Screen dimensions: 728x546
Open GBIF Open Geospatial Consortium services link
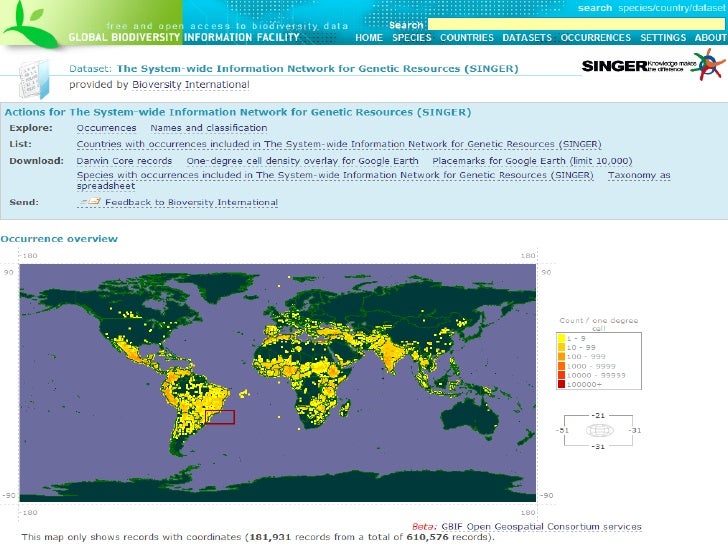541,526
